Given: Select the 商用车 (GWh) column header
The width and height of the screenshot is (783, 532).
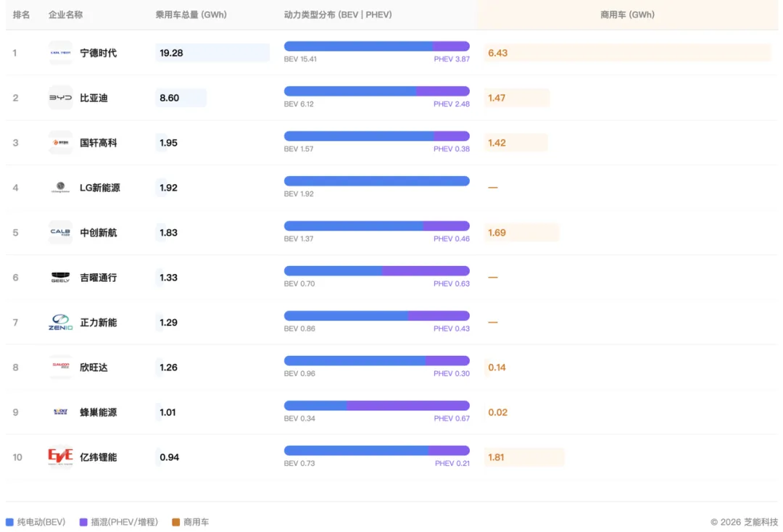Looking at the screenshot, I should click(x=627, y=14).
